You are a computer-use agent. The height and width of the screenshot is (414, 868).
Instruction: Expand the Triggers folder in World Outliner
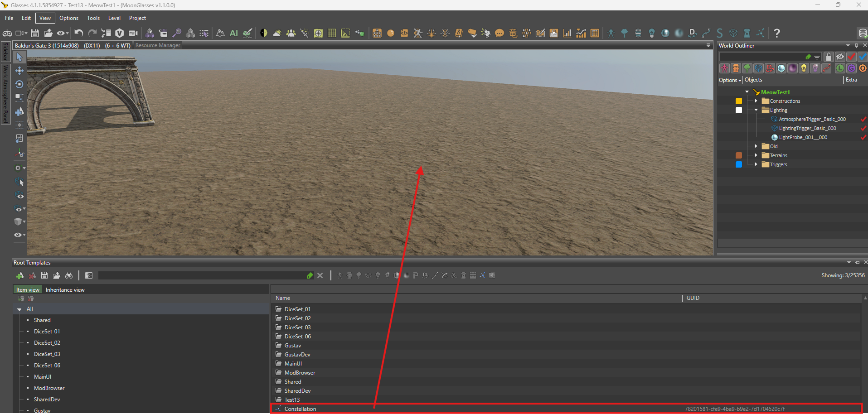[756, 164]
